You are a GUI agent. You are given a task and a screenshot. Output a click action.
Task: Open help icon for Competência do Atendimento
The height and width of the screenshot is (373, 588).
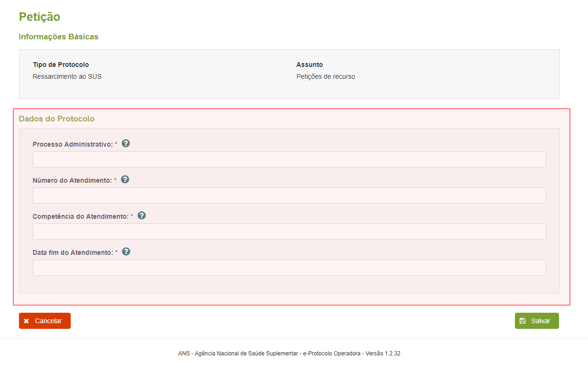[141, 215]
